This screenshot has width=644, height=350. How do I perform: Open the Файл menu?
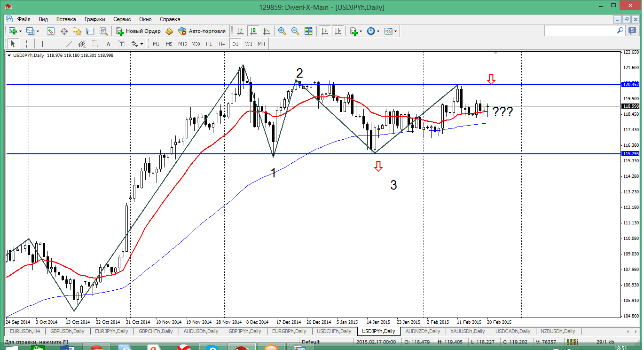[24, 19]
